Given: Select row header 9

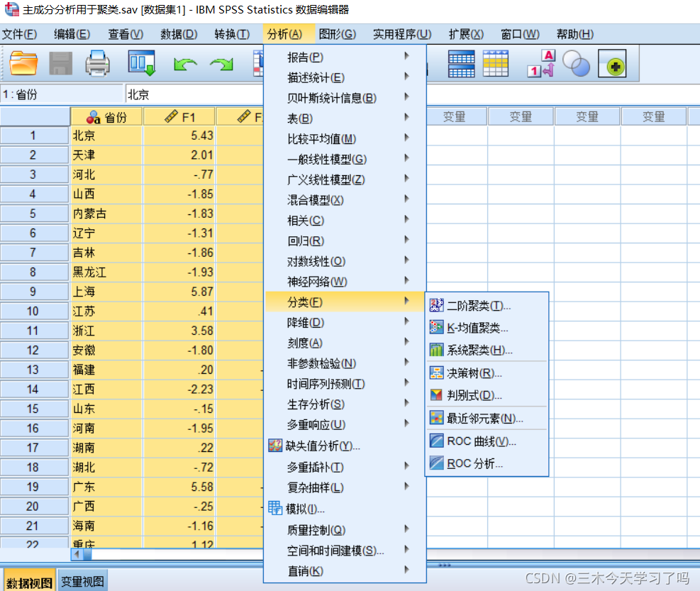Looking at the screenshot, I should click(33, 292).
